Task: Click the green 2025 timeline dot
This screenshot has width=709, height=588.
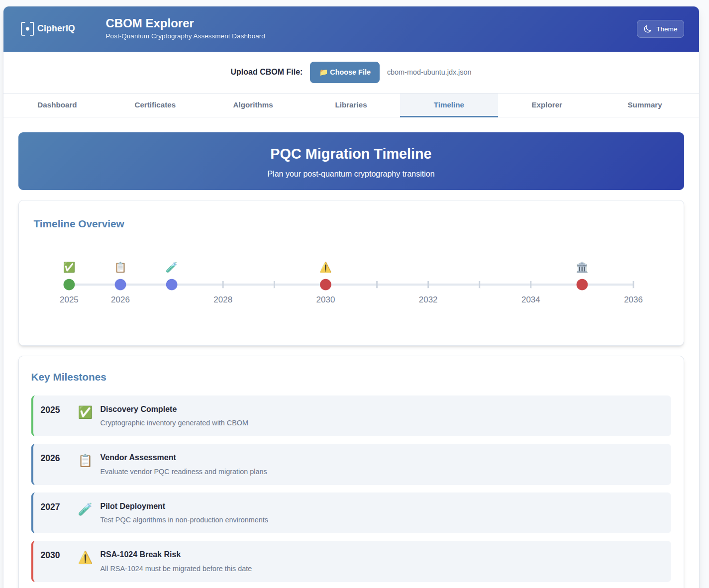Action: (69, 285)
